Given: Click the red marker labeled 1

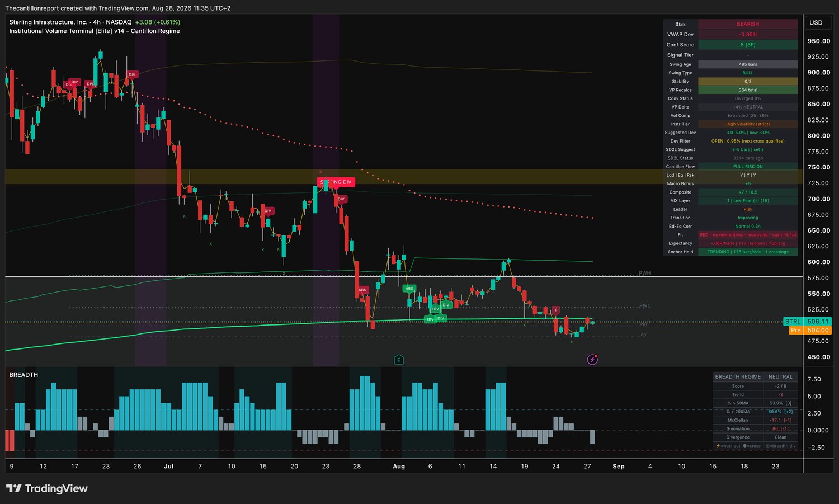Looking at the screenshot, I should click(555, 309).
